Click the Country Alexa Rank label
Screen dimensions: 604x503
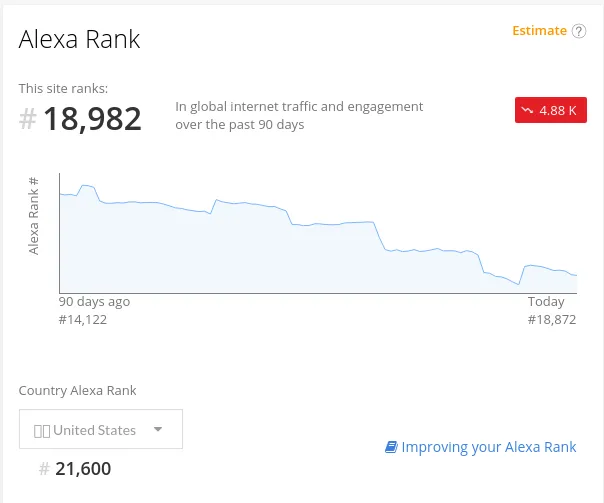point(77,391)
